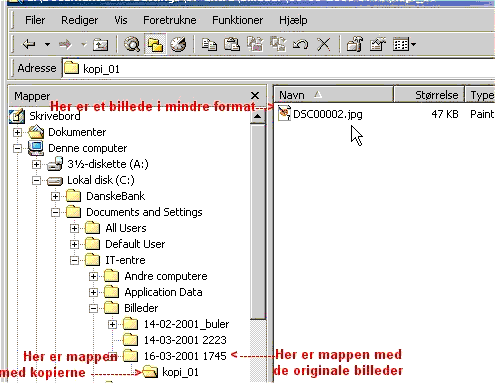Select Documents and Settings folder
The width and height of the screenshot is (495, 383).
coord(144,212)
